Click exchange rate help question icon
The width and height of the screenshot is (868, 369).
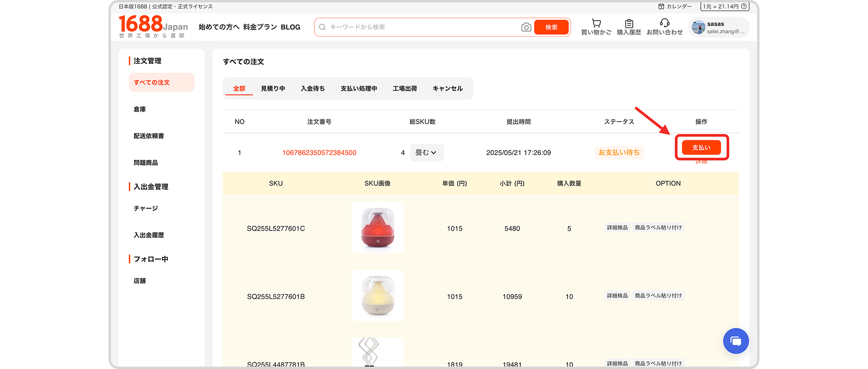tap(744, 7)
